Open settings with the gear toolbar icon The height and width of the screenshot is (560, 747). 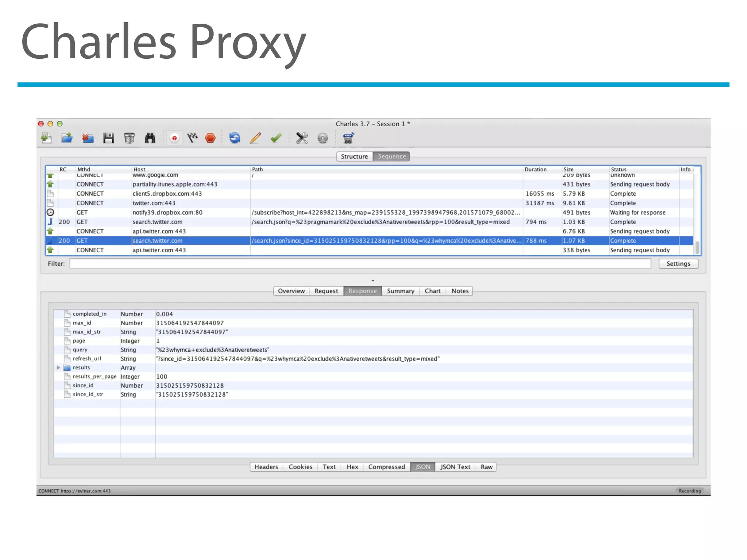tap(323, 138)
